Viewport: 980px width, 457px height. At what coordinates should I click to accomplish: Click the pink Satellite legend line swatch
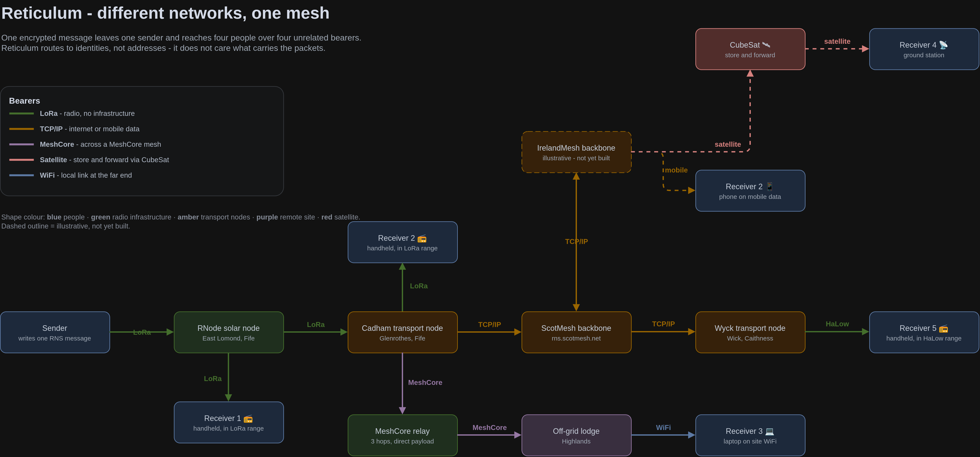point(21,160)
